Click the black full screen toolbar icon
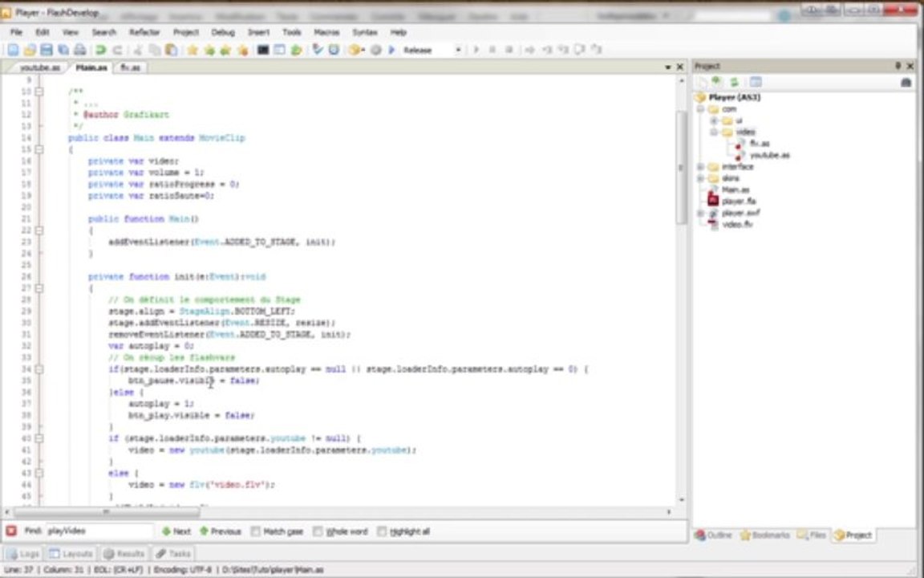Viewport: 924px width, 578px height. click(x=263, y=50)
